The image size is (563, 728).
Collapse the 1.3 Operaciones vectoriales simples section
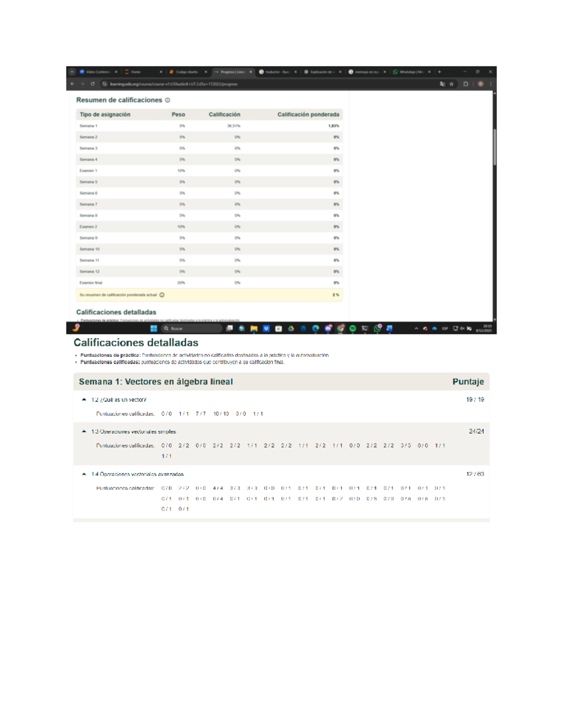tap(84, 431)
